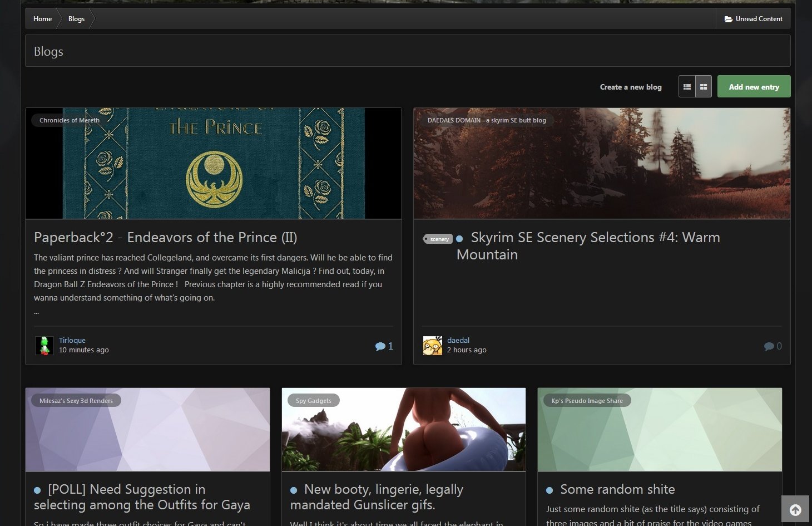
Task: Click '2 hours ago' timestamp
Action: [467, 350]
